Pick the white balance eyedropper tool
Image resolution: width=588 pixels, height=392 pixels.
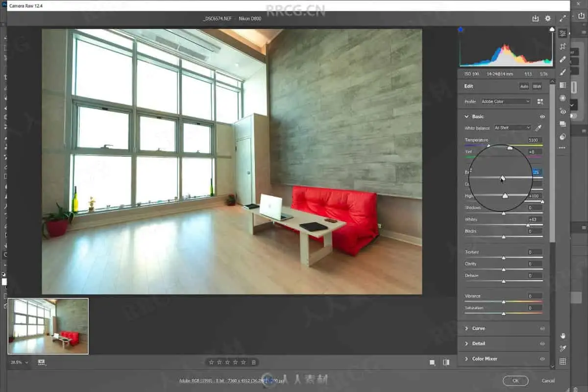[x=539, y=128]
